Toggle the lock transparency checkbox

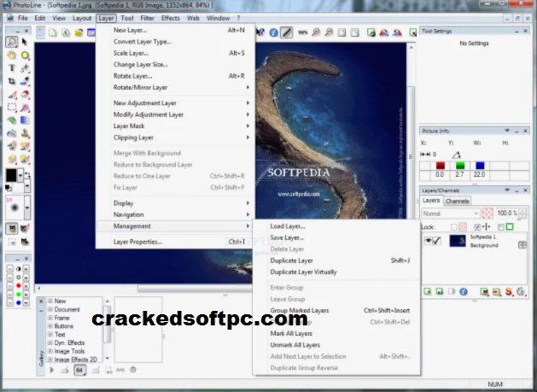(x=454, y=227)
